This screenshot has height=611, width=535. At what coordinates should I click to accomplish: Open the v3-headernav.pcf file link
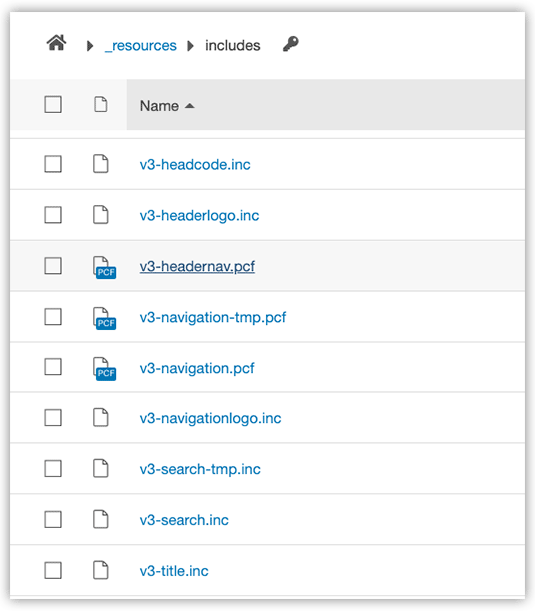pyautogui.click(x=197, y=267)
